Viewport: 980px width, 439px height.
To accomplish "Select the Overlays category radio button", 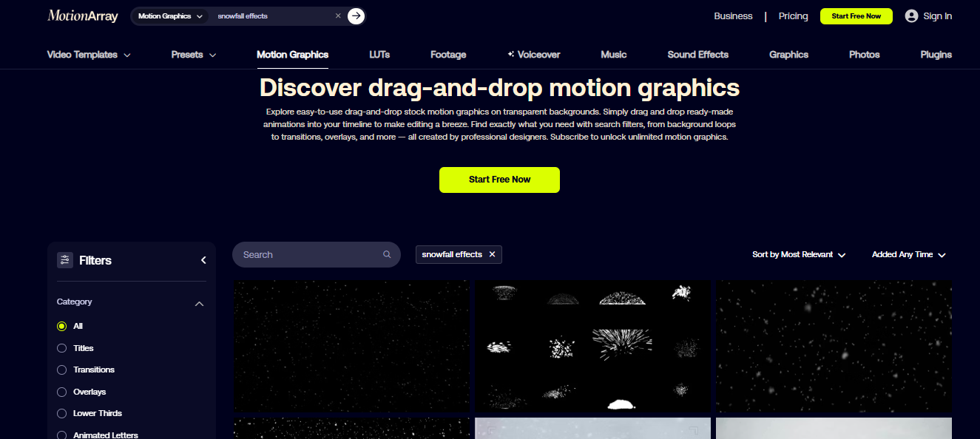I will [61, 392].
